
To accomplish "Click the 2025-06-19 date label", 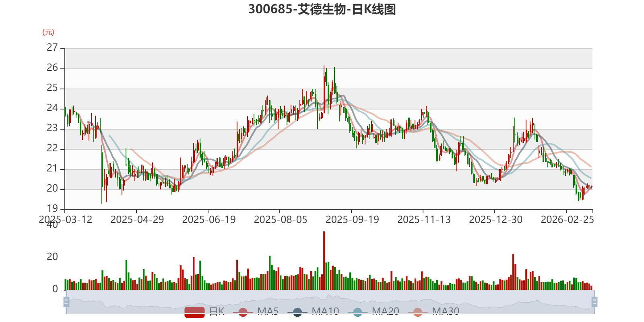I will [x=209, y=220].
